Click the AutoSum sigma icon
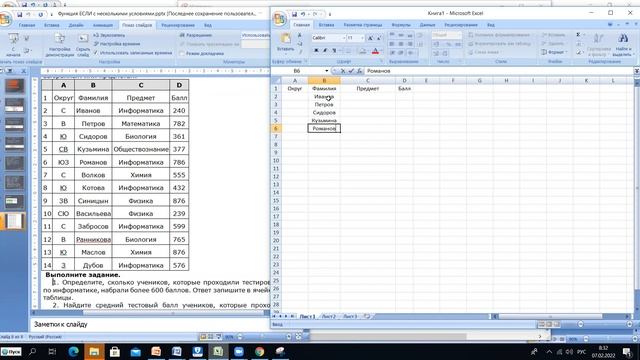The image size is (640, 360). point(578,35)
